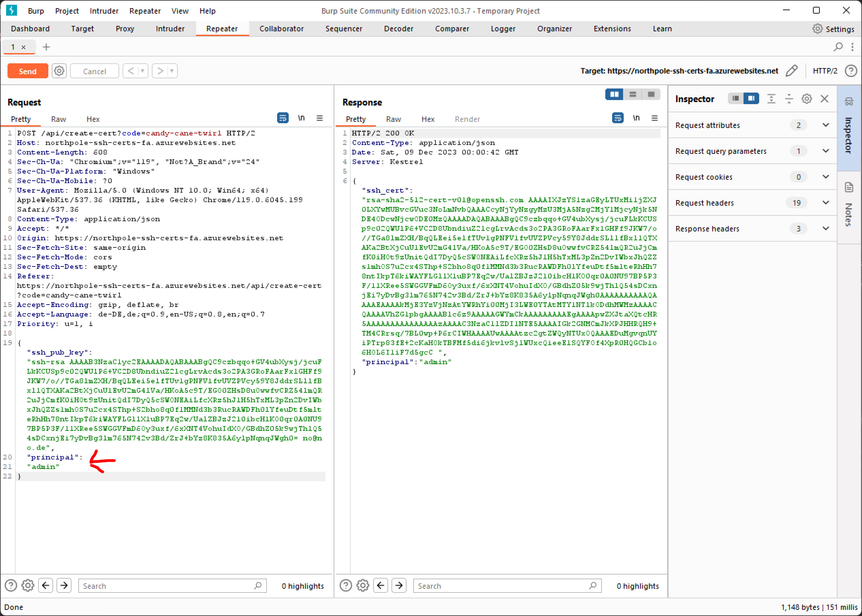Screen dimensions: 862x616
Task: Enable the horizontal split layout view
Action: (614, 94)
